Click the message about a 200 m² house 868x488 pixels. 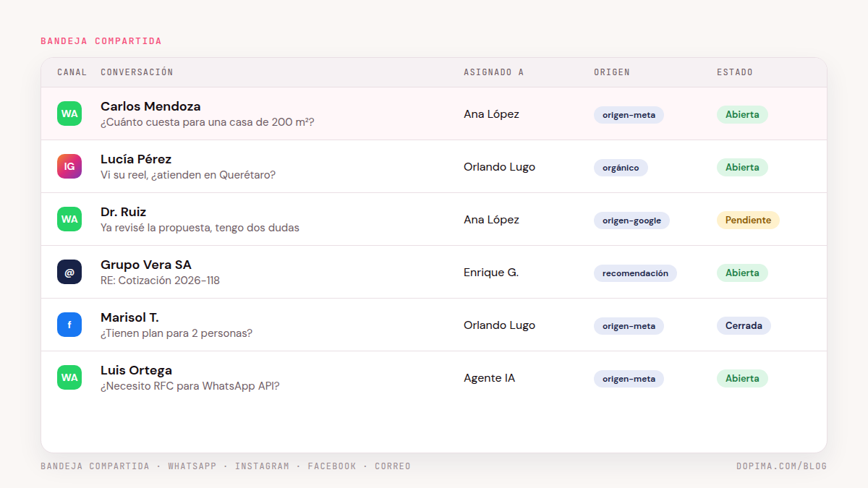point(208,122)
